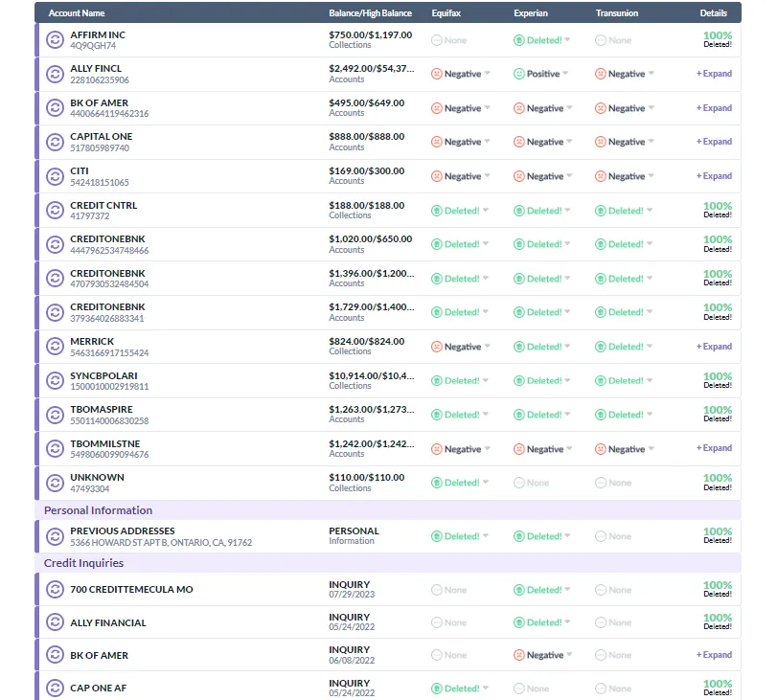Viewport: 778px width, 700px height.
Task: Click account number 228106235906
Action: click(x=100, y=80)
